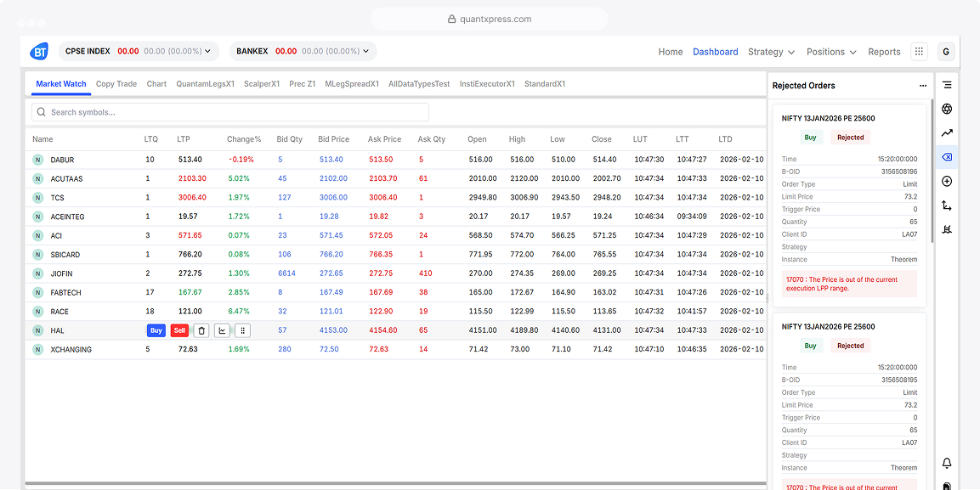Viewport: 980px width, 490px height.
Task: Open the MLegSpreadX1 tab
Action: pyautogui.click(x=352, y=83)
